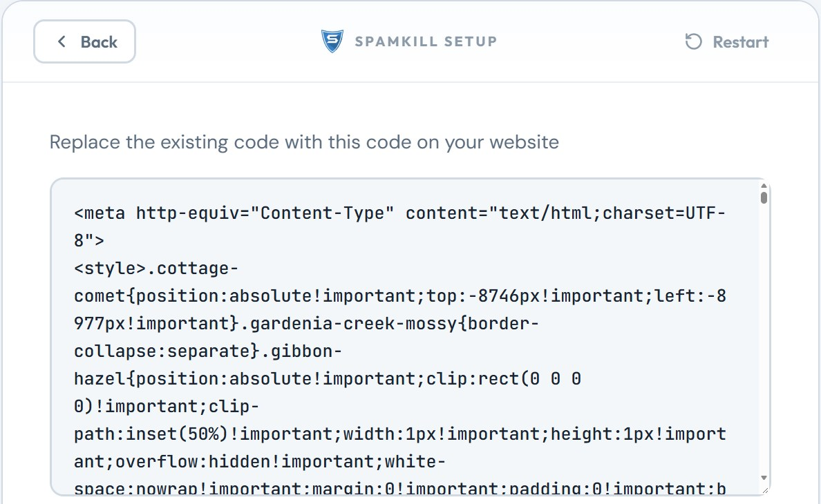
Task: Click the code box scrollbar down arrow
Action: (764, 478)
